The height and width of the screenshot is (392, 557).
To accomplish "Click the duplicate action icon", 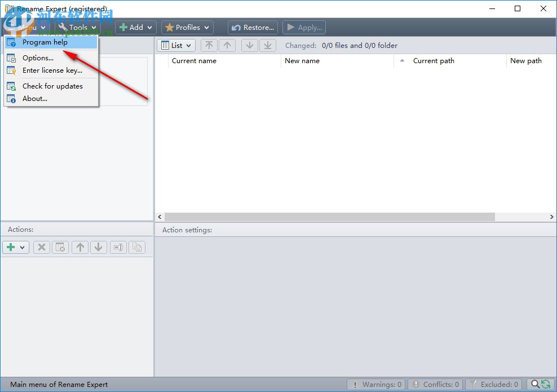I will [137, 247].
